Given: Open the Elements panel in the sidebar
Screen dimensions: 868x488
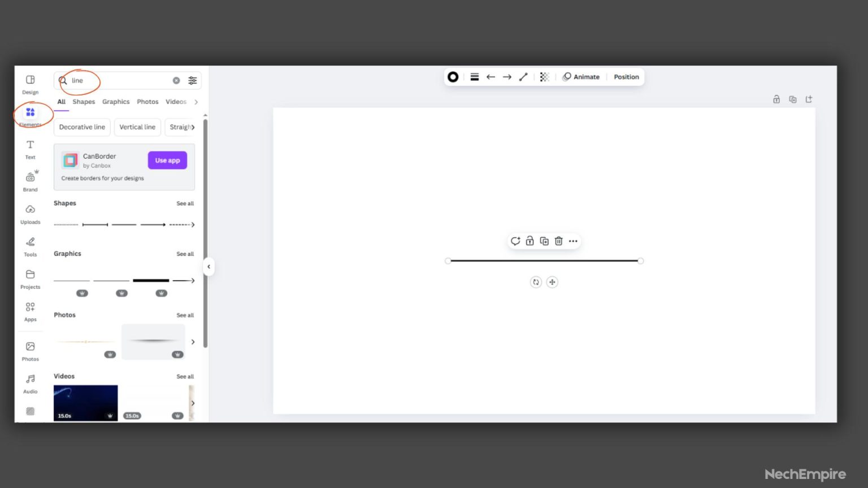Looking at the screenshot, I should click(x=30, y=115).
